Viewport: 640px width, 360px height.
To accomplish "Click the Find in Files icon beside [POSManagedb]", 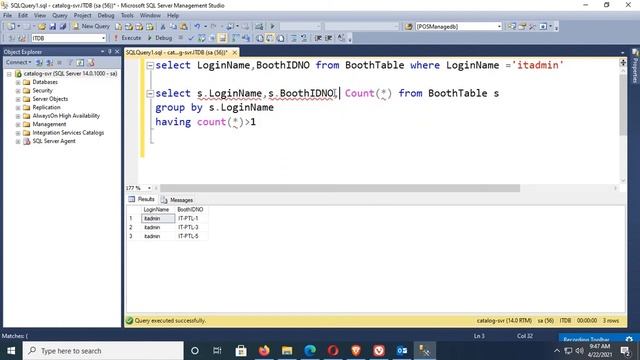I will tap(409, 27).
